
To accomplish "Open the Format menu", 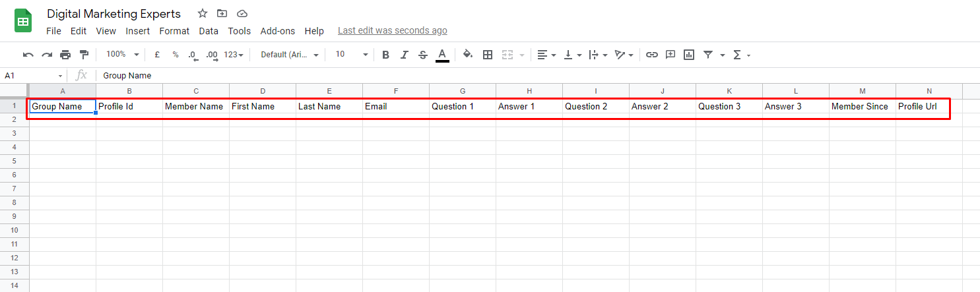I will coord(174,31).
